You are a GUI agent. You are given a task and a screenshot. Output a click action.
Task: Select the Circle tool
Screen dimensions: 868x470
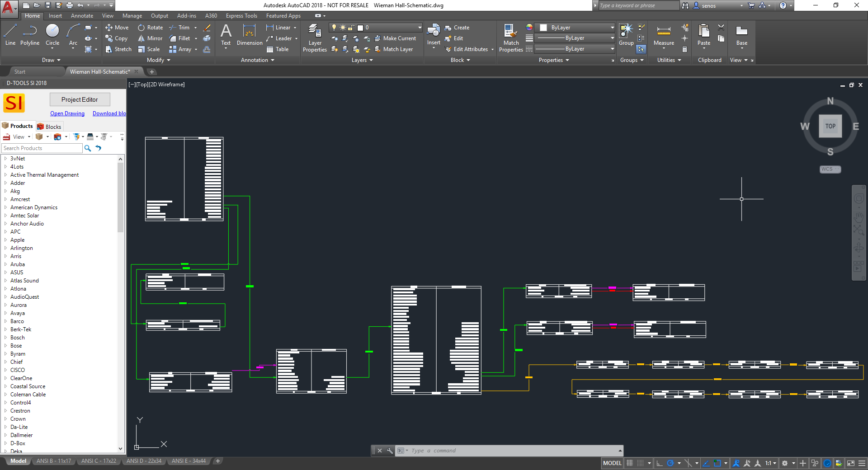[x=52, y=35]
